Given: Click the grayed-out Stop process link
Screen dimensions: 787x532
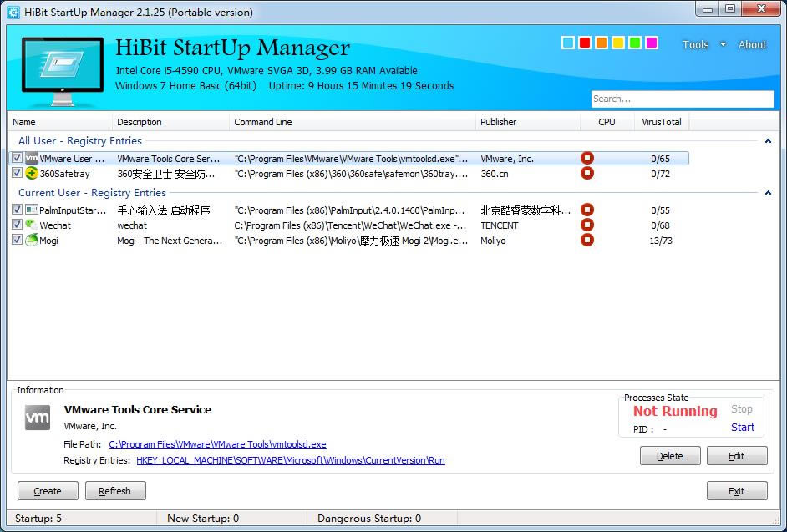Looking at the screenshot, I should coord(741,409).
